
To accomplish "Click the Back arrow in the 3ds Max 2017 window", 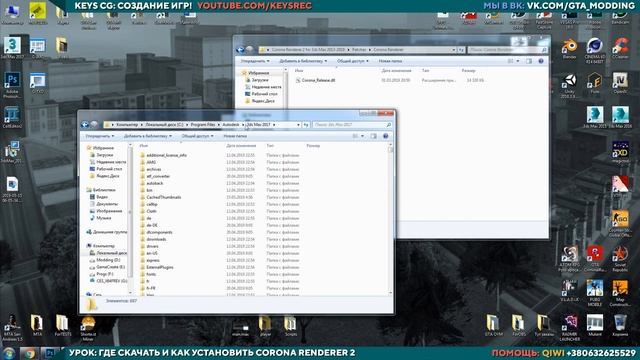I will 85,124.
